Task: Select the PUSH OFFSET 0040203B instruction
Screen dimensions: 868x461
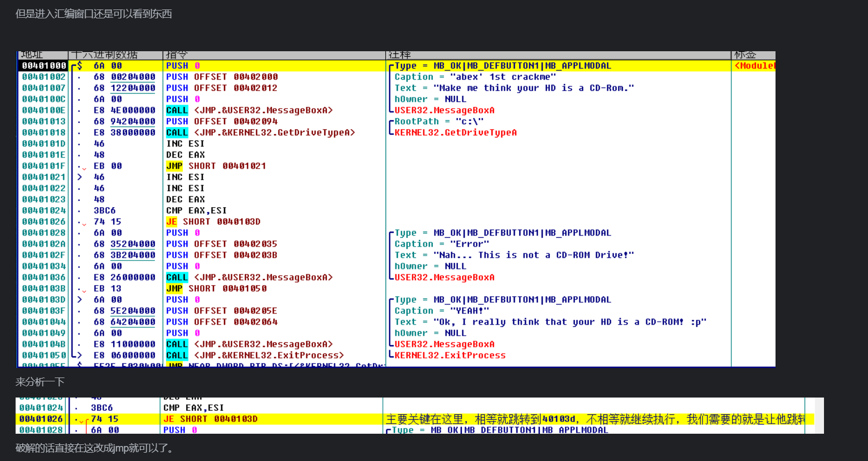Action: (x=222, y=255)
